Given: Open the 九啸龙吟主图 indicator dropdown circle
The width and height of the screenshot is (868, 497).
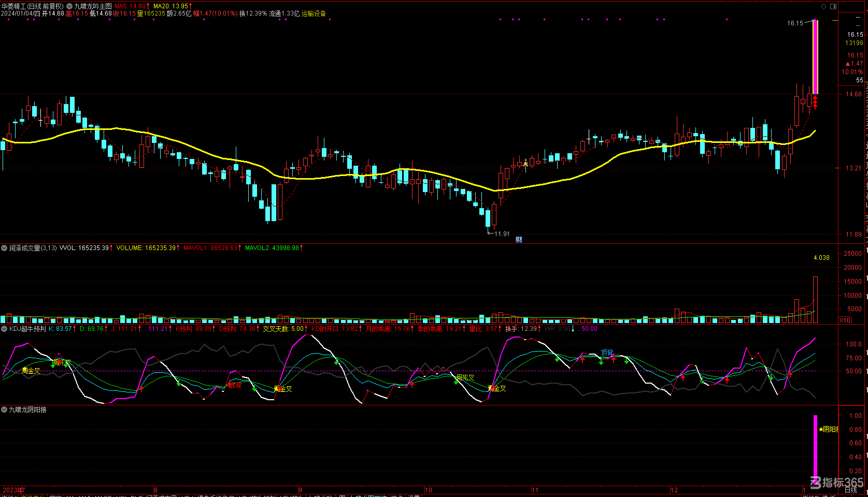Looking at the screenshot, I should [69, 6].
